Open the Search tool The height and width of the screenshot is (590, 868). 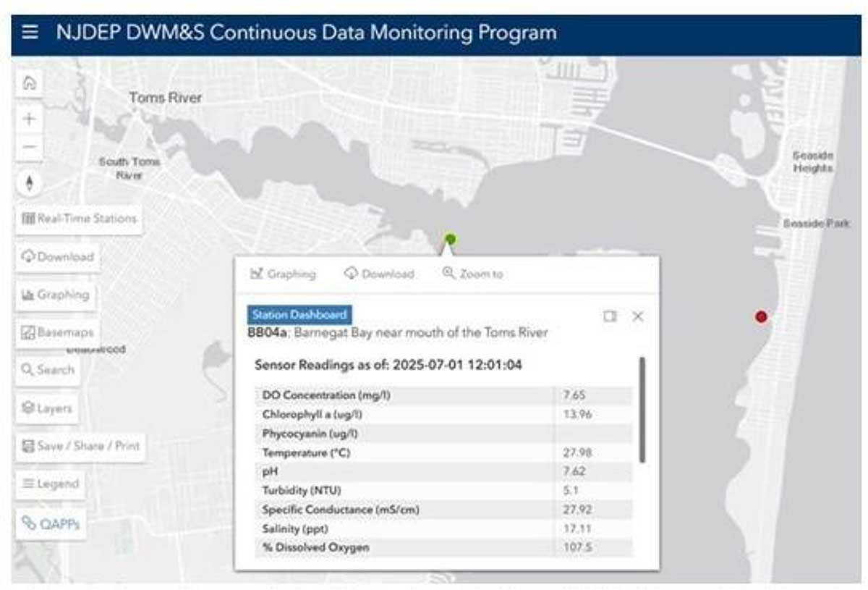pos(48,370)
